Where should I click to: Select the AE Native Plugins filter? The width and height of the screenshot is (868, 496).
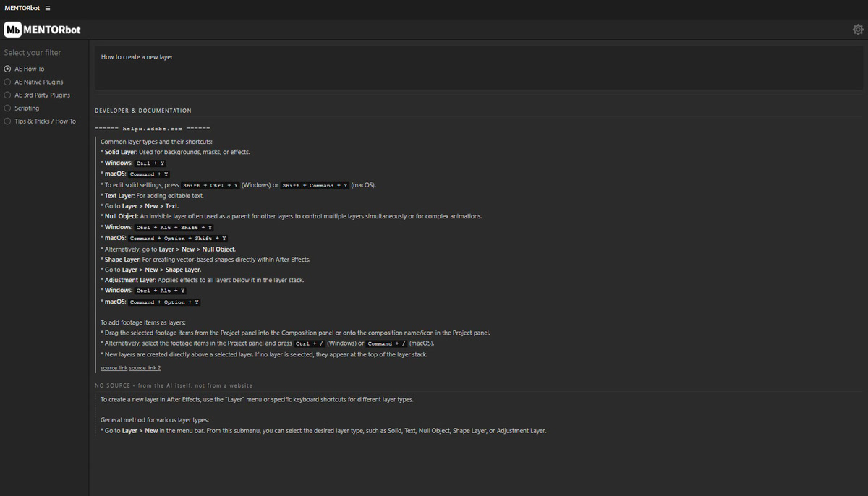pyautogui.click(x=33, y=82)
